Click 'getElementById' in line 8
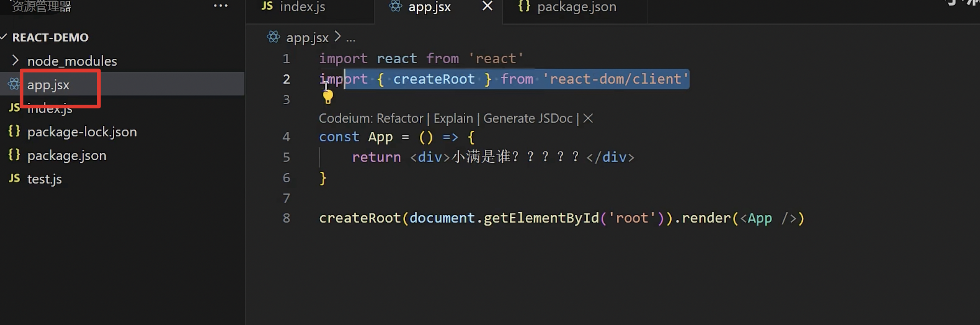 pyautogui.click(x=541, y=218)
